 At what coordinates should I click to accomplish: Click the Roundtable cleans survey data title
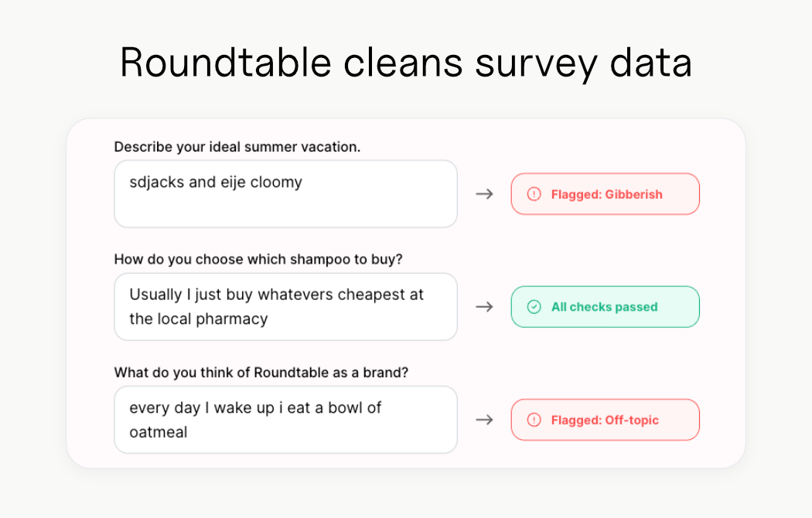click(x=405, y=63)
